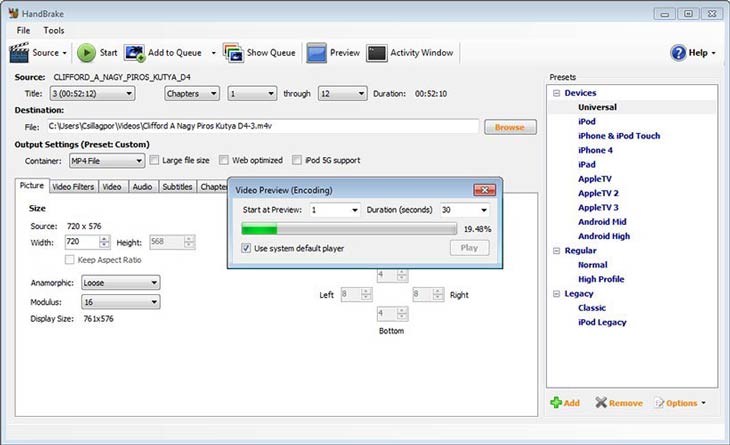Image resolution: width=730 pixels, height=445 pixels.
Task: Adjust the Height stepper arrows
Action: pyautogui.click(x=189, y=242)
